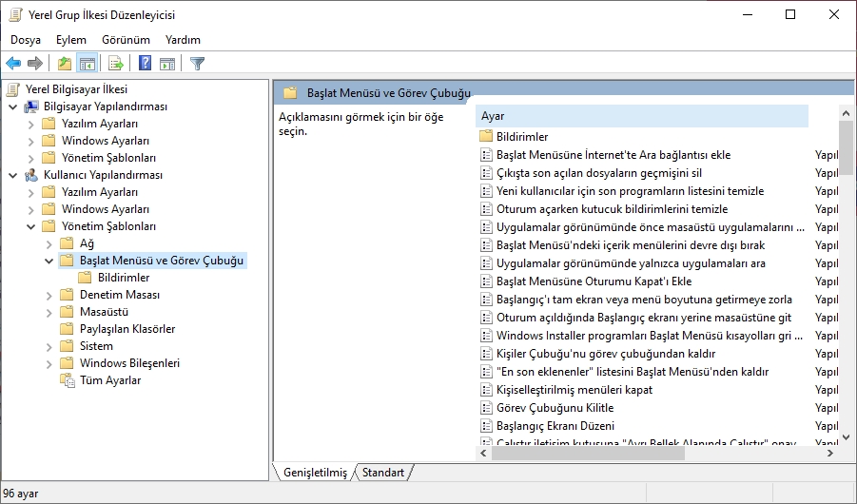Click the horizontal scrollbar left arrow
The width and height of the screenshot is (857, 504).
click(x=483, y=454)
